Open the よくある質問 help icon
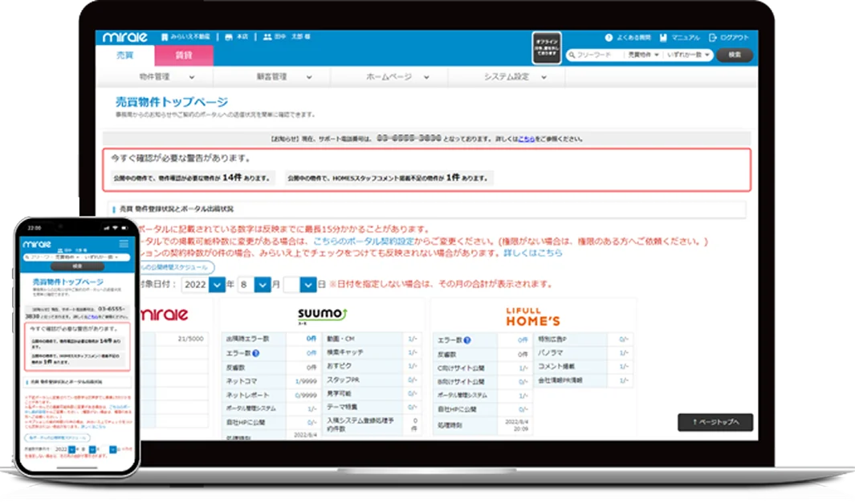The image size is (855, 504). (609, 37)
